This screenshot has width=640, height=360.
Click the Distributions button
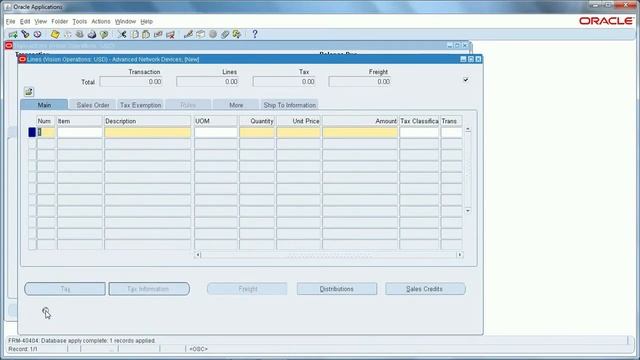coord(337,289)
